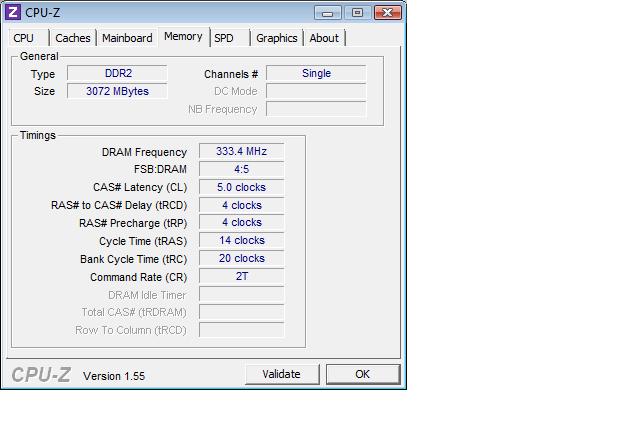Click the tRCD value 4 clocks
This screenshot has width=625, height=440.
point(242,205)
